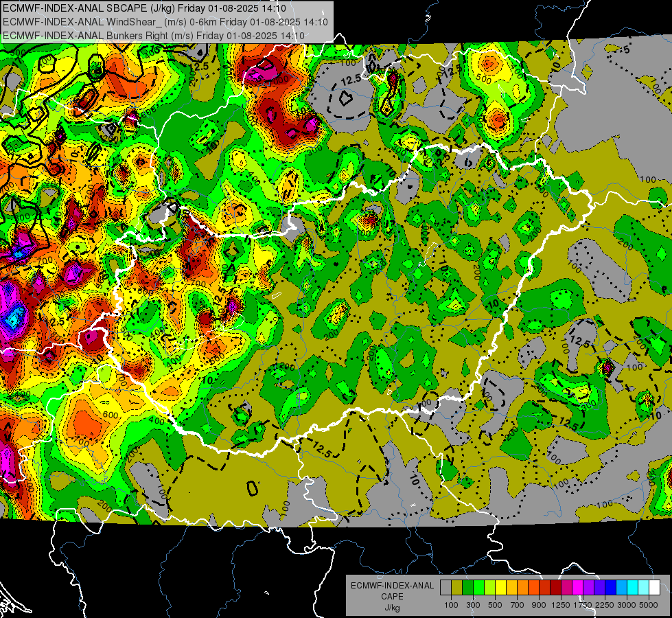Pick the light blue legend swatch
This screenshot has width=672, height=618.
point(622,588)
